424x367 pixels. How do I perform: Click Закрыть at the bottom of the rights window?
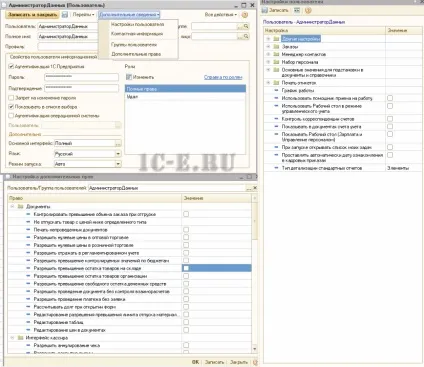click(239, 362)
